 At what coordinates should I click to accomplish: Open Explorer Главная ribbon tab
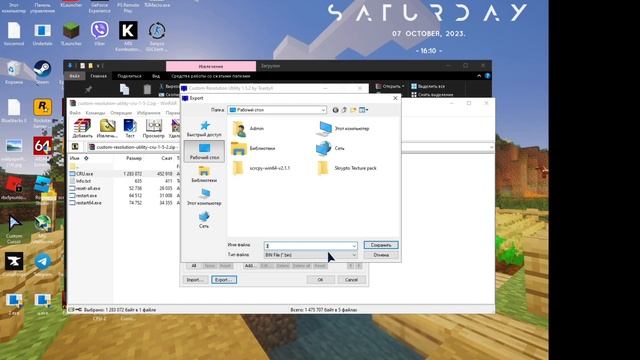coord(98,76)
